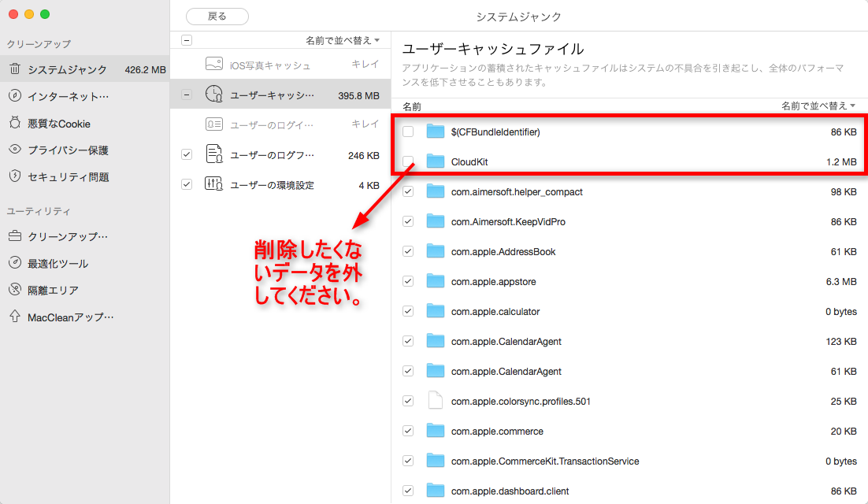The image size is (868, 504).
Task: Click the com.aimersoft.helper_compact folder icon
Action: click(436, 191)
